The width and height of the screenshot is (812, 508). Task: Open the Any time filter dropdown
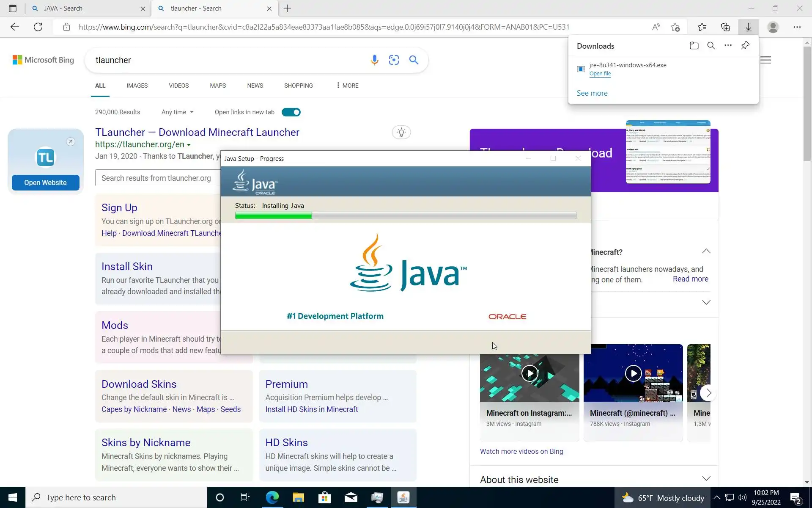coord(177,112)
